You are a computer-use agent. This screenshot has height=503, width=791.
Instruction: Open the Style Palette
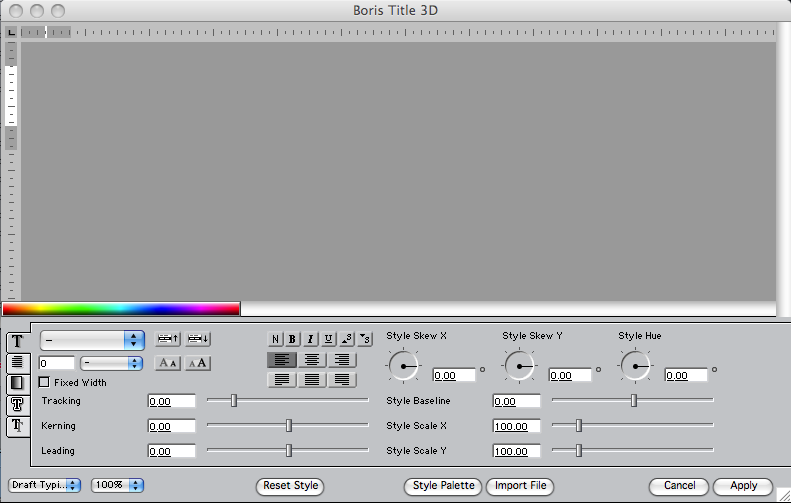coord(443,486)
